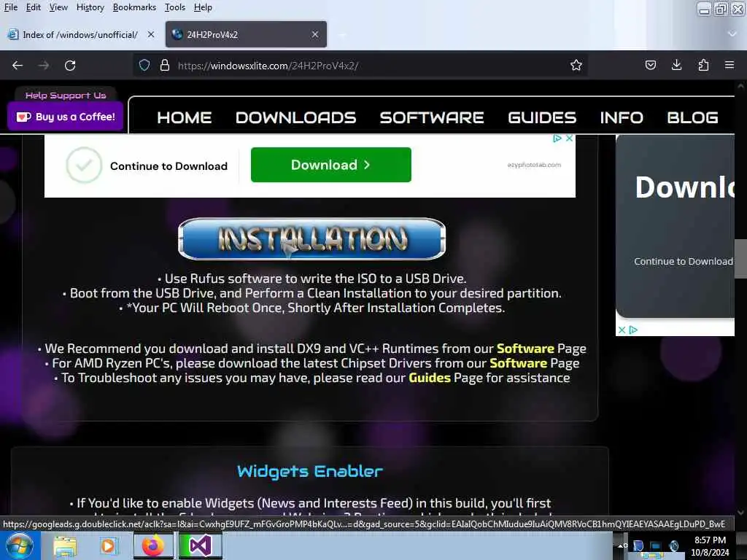Click the network tray icon
The height and width of the screenshot is (560, 747).
coord(656,545)
